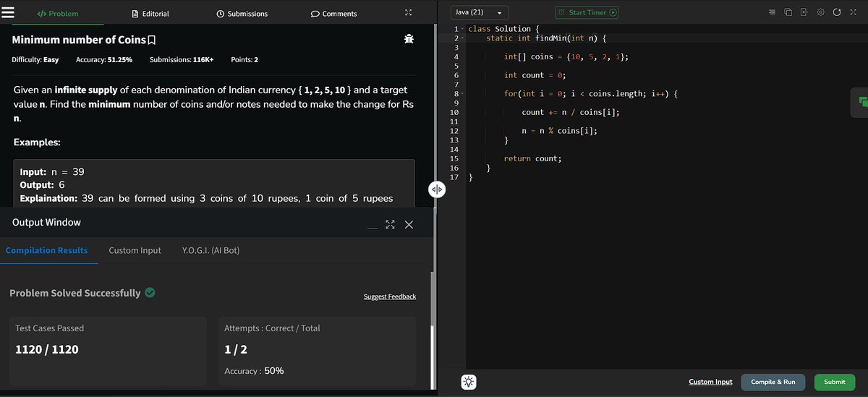
Task: Reset the code with the refresh icon
Action: coord(837,12)
